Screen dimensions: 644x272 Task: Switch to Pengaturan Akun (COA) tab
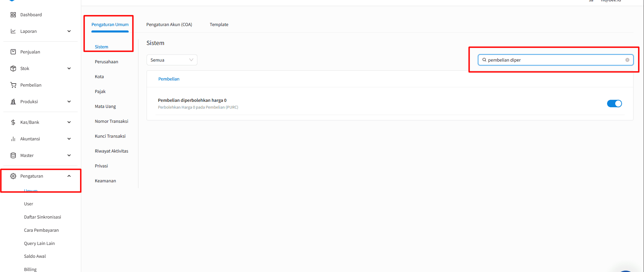[169, 24]
